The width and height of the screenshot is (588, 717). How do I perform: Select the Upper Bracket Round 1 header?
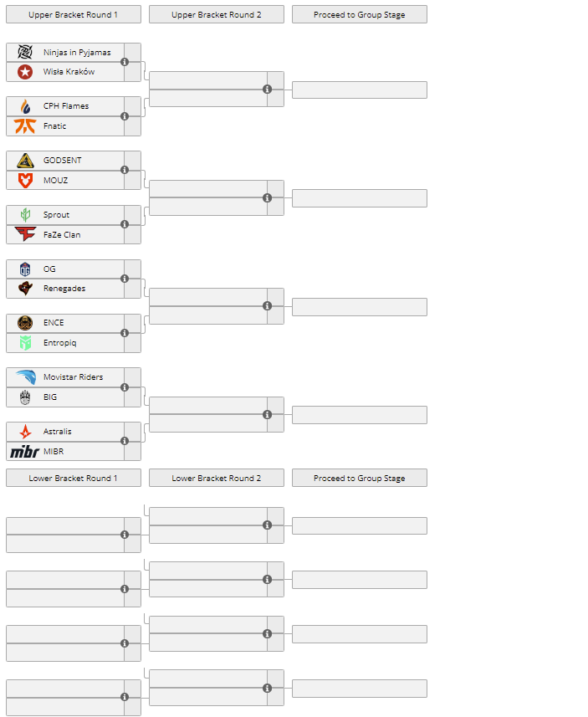coord(74,14)
